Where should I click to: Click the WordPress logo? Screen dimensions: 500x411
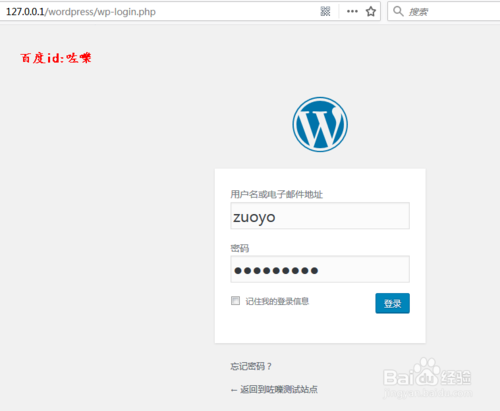pyautogui.click(x=320, y=124)
